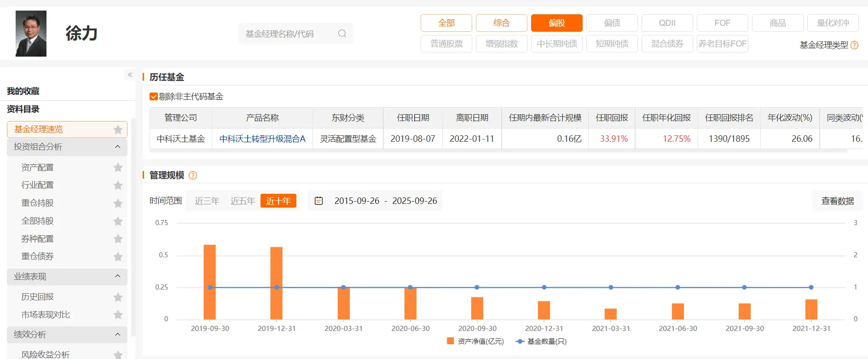The width and height of the screenshot is (868, 359).
Task: Focus the fund manager name search field
Action: [x=288, y=34]
